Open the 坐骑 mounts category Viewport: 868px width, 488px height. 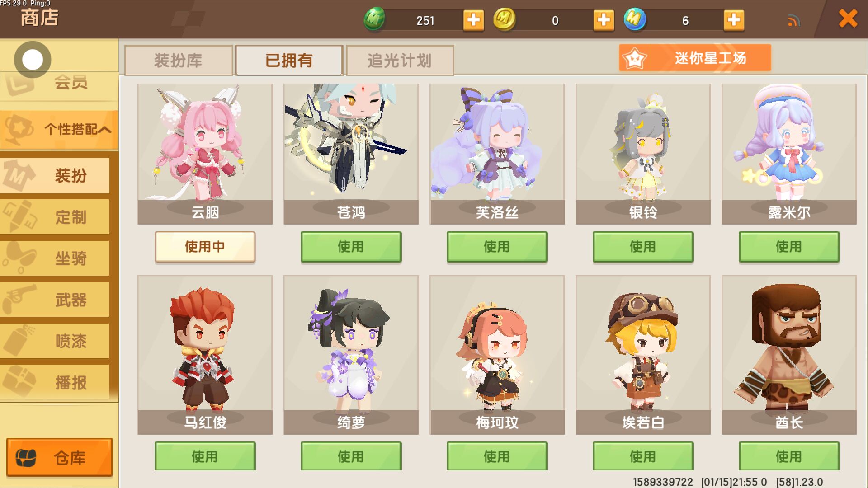[55, 258]
